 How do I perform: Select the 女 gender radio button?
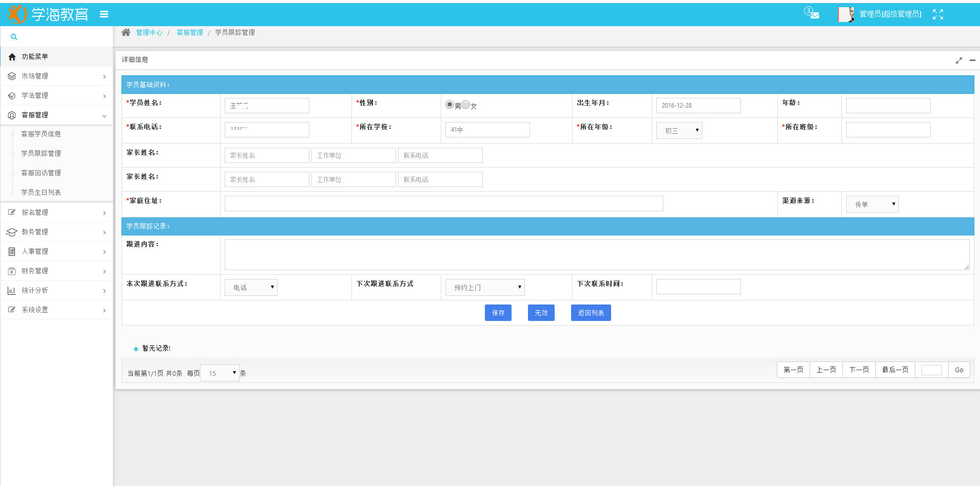pos(465,105)
